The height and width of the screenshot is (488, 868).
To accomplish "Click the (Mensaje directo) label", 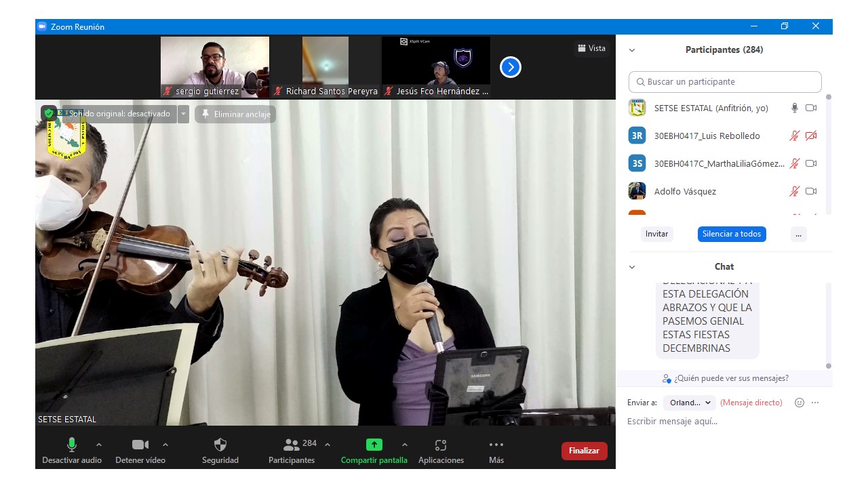I will coord(751,403).
